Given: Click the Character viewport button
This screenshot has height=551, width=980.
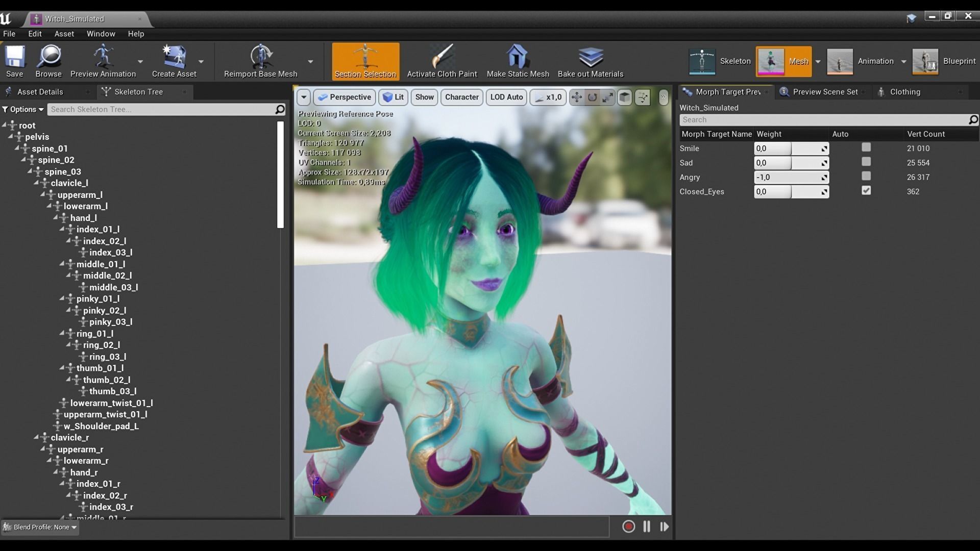Looking at the screenshot, I should click(x=461, y=97).
